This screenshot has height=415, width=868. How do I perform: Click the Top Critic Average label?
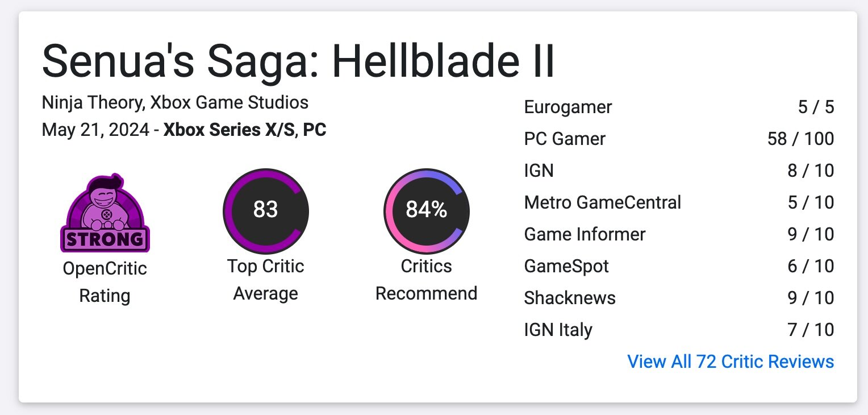pyautogui.click(x=266, y=280)
